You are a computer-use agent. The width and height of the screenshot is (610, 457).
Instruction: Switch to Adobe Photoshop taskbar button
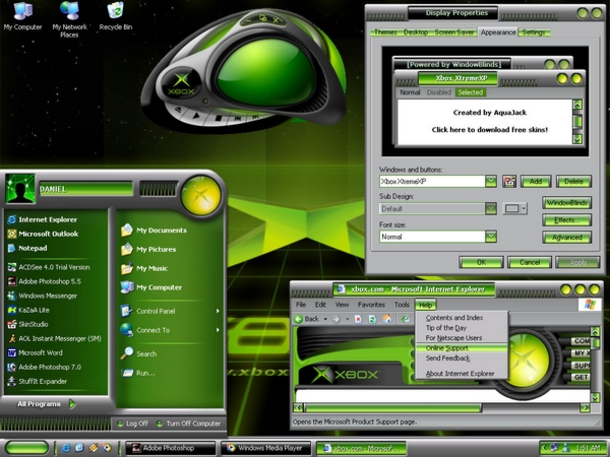171,448
